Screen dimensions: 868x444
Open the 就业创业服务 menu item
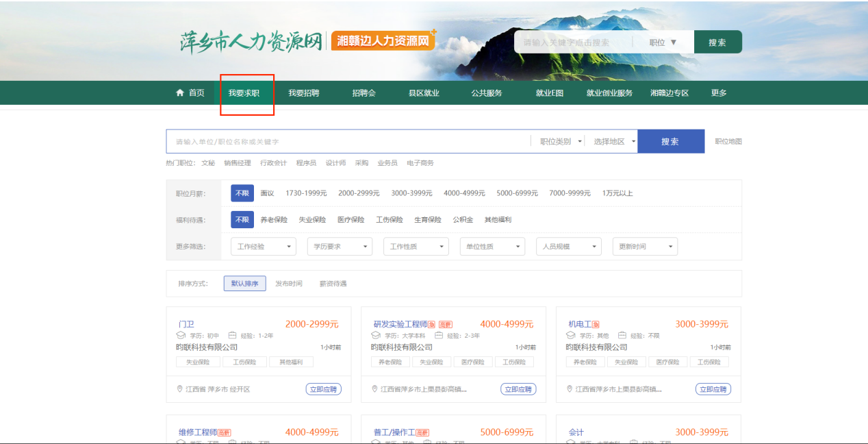click(609, 93)
